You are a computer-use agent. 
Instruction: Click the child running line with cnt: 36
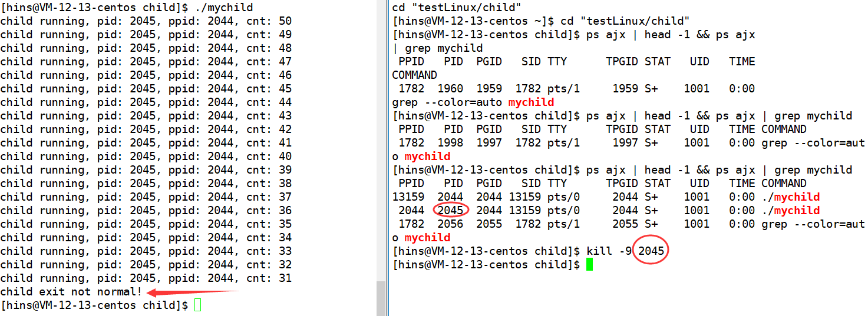click(x=146, y=211)
